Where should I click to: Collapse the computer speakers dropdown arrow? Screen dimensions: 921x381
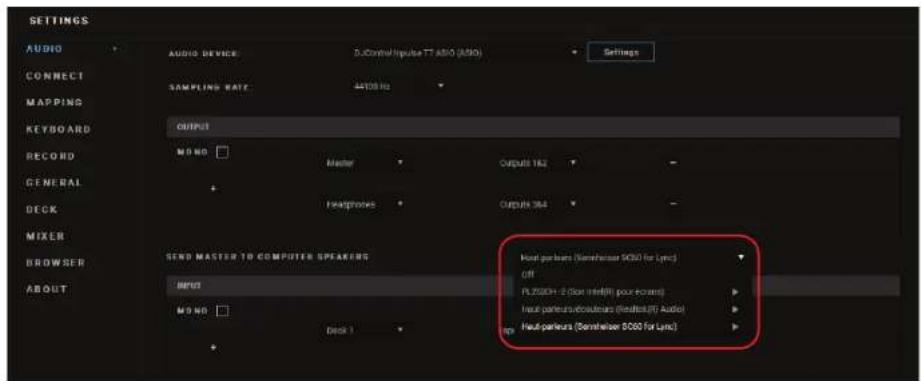click(x=741, y=257)
